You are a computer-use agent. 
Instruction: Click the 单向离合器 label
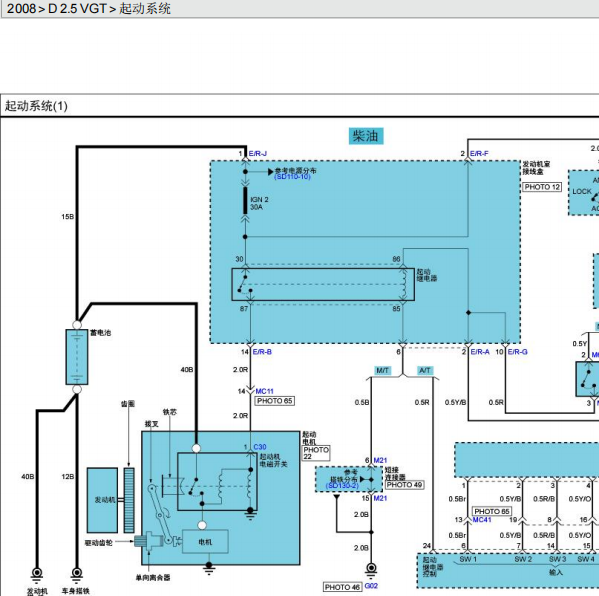click(153, 577)
